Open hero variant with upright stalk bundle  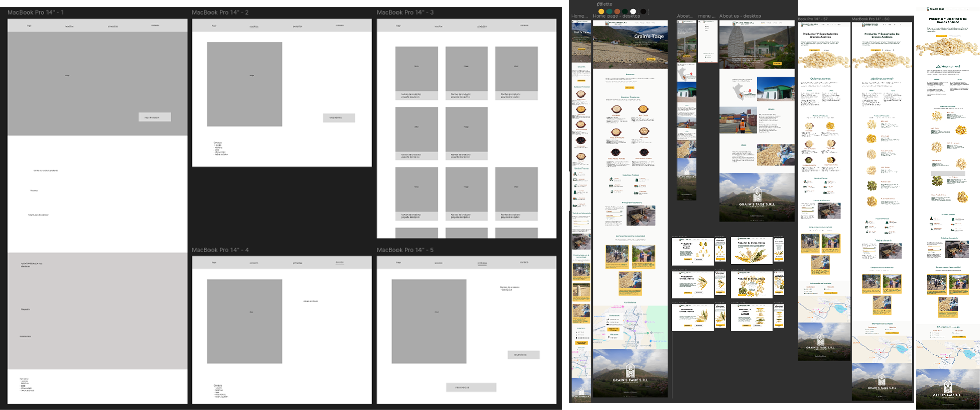(x=693, y=318)
